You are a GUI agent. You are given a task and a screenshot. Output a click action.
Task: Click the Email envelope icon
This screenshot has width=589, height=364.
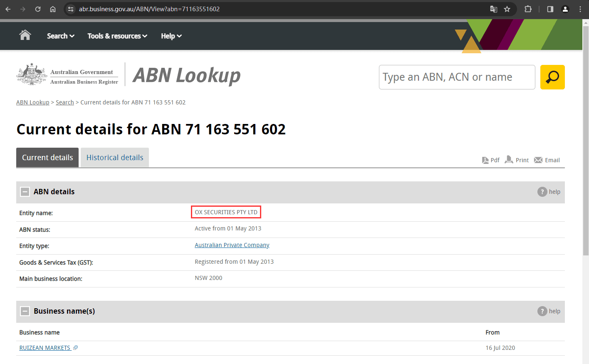pos(538,160)
